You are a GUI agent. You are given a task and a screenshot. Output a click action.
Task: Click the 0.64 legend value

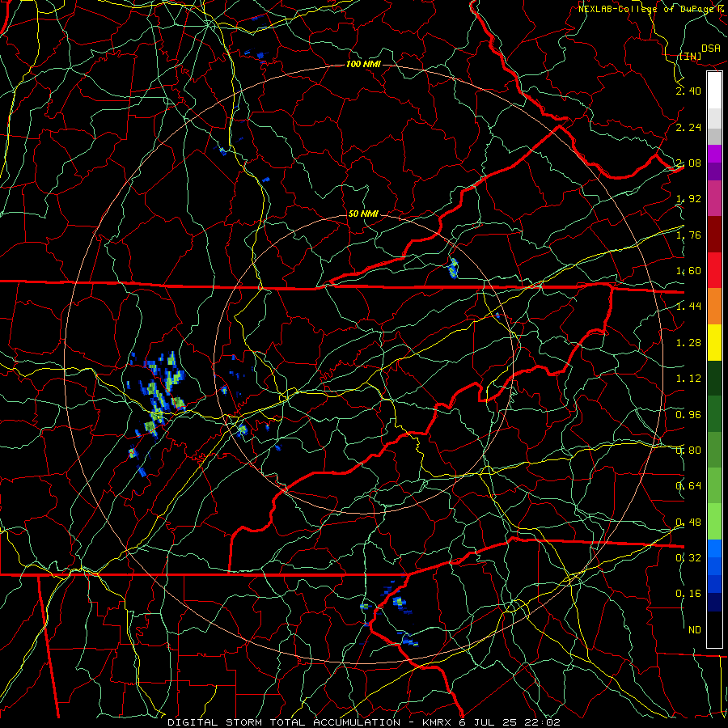(x=688, y=486)
